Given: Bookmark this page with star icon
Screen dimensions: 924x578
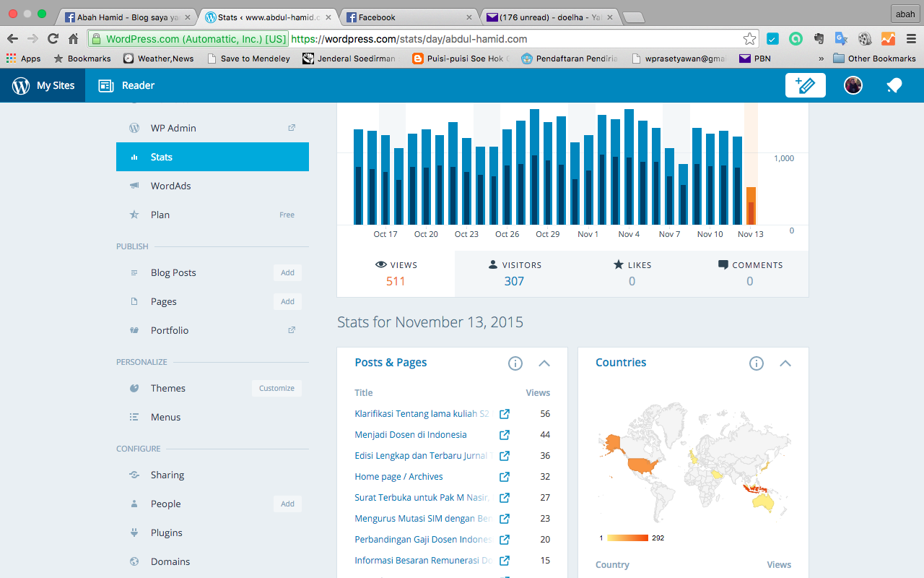Looking at the screenshot, I should coord(749,39).
